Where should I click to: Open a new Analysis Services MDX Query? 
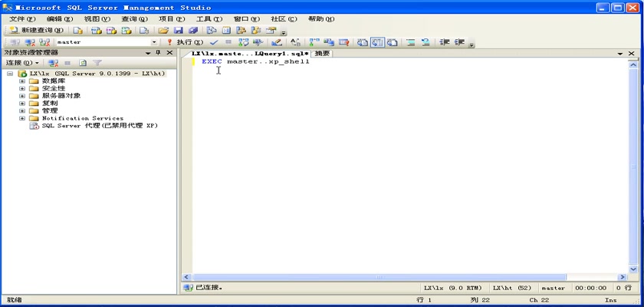click(96, 31)
